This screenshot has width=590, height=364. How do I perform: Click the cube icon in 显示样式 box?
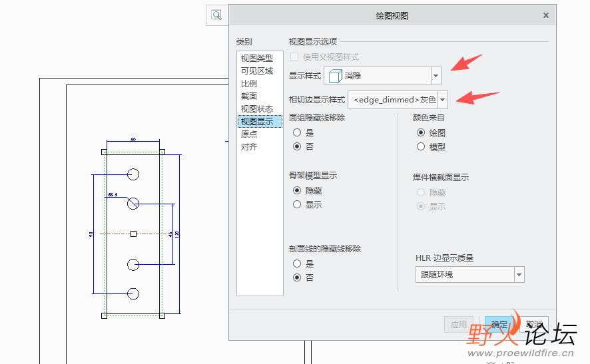pyautogui.click(x=335, y=76)
